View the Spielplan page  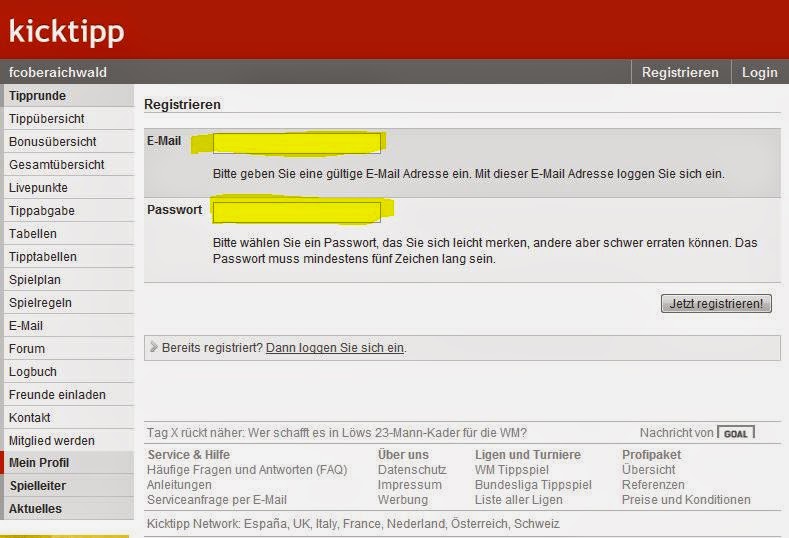click(x=68, y=280)
